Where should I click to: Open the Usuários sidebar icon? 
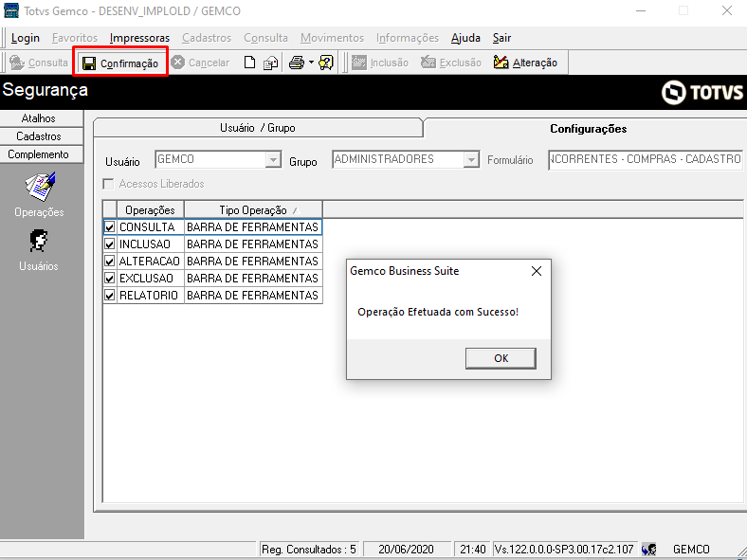click(x=39, y=241)
